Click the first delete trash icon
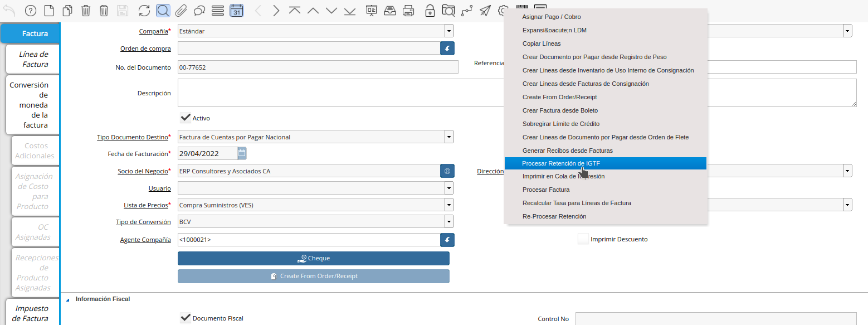Viewport: 868px width, 325px height. (x=86, y=10)
